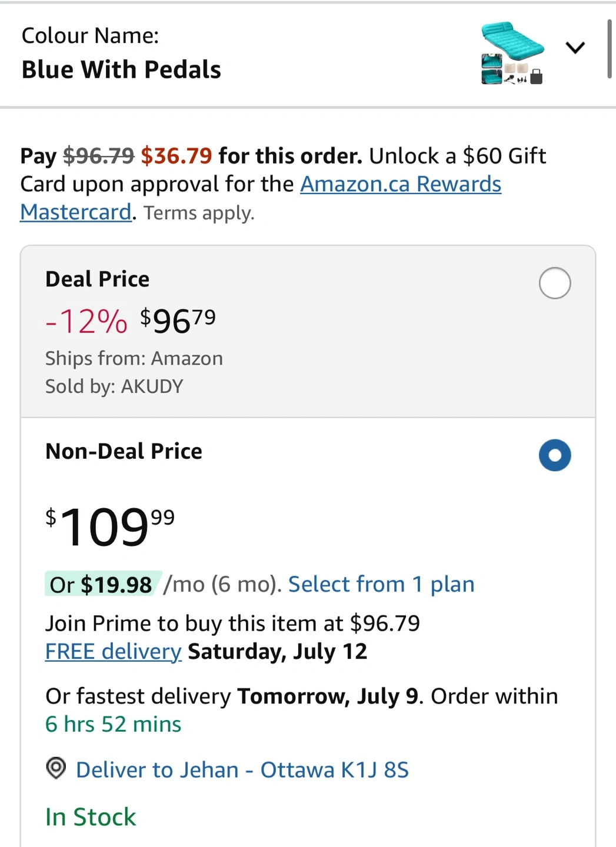Tap the Or $19.98 monthly payment badge
Viewport: 616px width, 847px height.
coord(101,584)
